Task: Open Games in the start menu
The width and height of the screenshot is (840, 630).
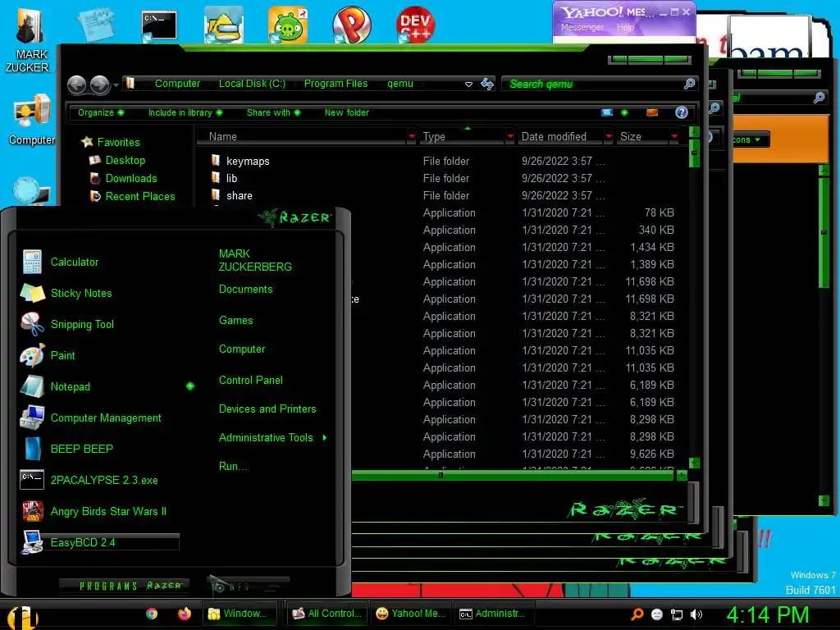Action: point(235,321)
